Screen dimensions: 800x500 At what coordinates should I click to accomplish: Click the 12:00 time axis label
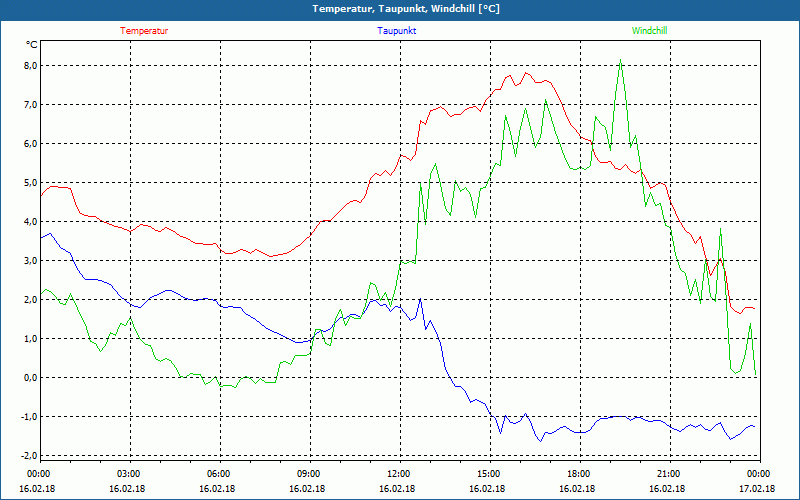click(398, 474)
